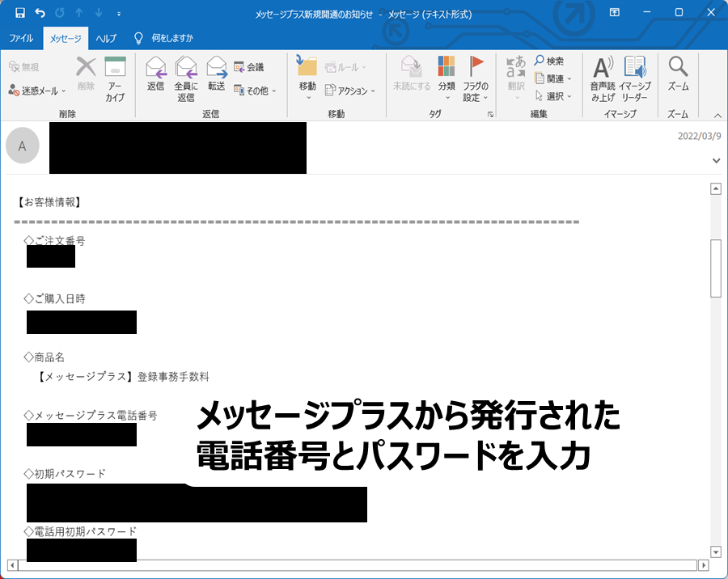Click the ◇メッセージプラス電話番号 label
The width and height of the screenshot is (728, 579).
coord(91,415)
